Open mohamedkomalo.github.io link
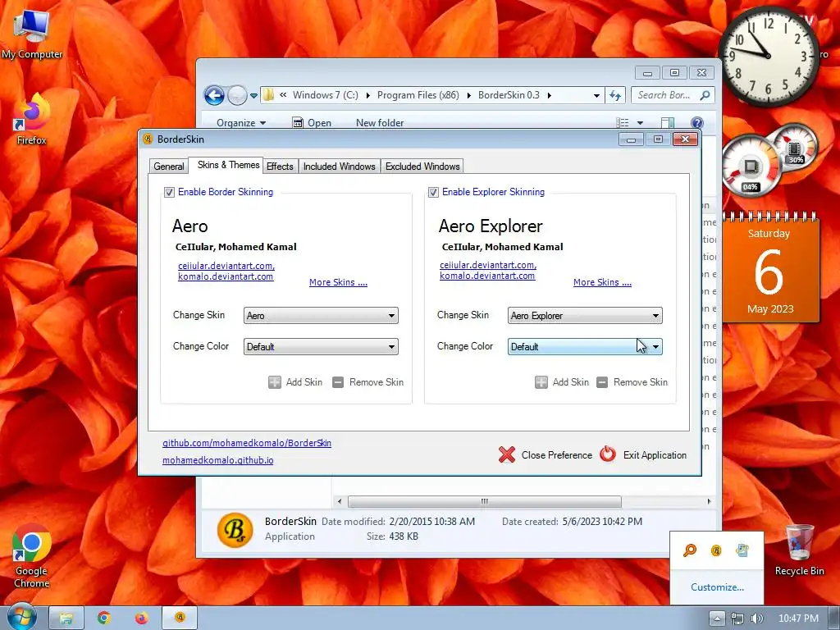 pos(218,460)
